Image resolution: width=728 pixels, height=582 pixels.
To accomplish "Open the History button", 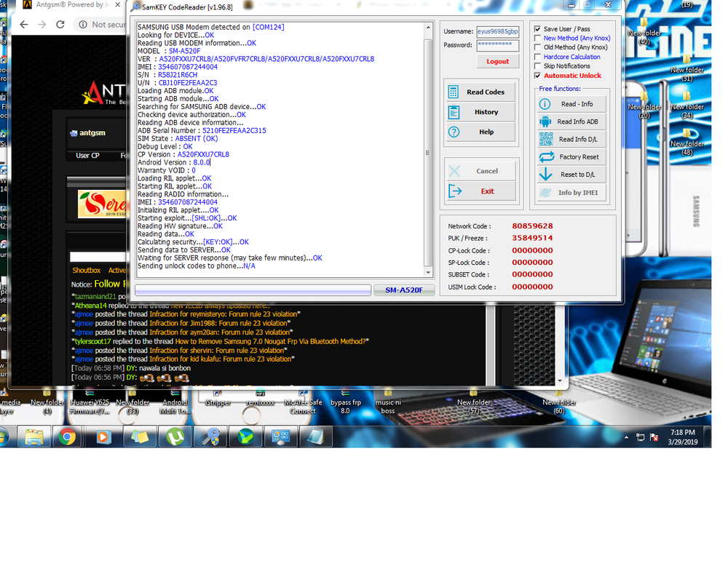I will click(x=480, y=112).
